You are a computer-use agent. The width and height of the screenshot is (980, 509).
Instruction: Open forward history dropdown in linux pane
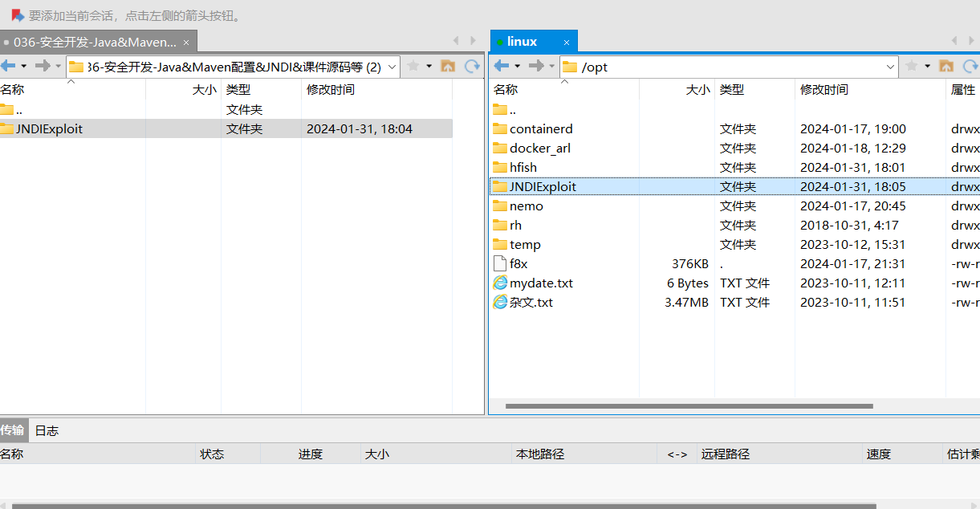pos(551,66)
